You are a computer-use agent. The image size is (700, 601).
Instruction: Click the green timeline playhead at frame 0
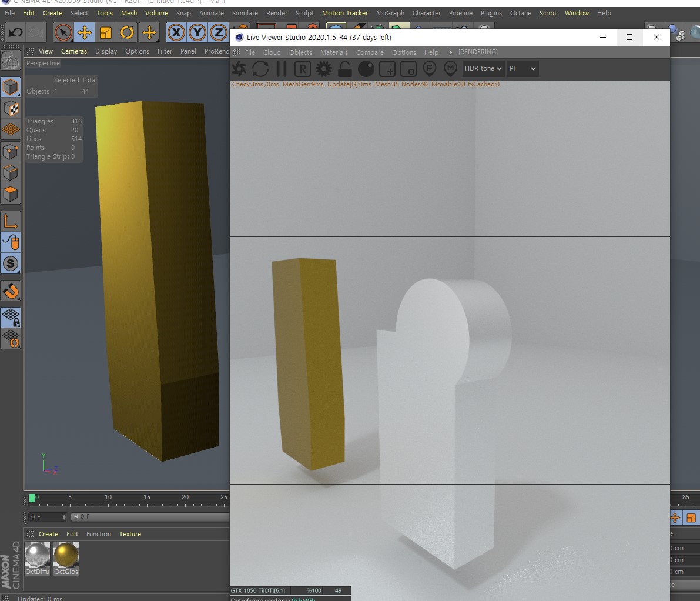tap(32, 498)
